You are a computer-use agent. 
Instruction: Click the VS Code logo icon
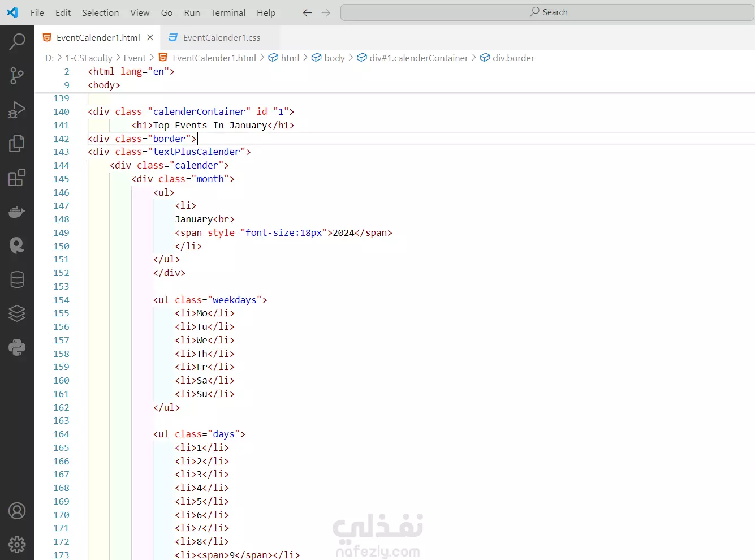click(12, 12)
